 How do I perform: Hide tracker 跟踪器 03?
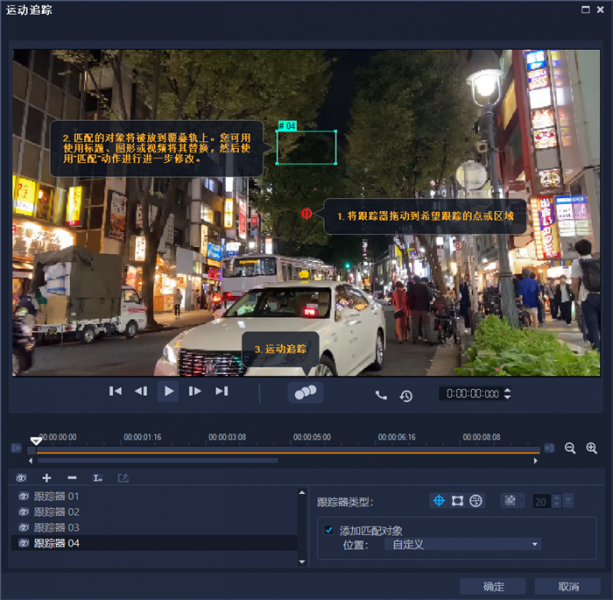[24, 527]
